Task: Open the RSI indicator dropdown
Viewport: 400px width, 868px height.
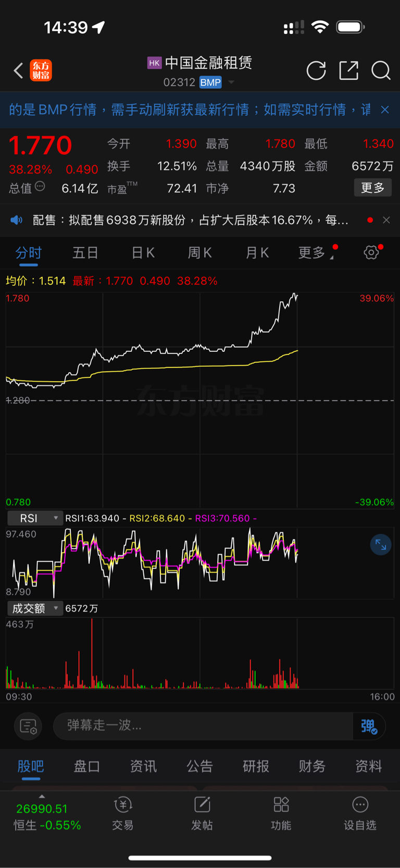Action: (35, 518)
